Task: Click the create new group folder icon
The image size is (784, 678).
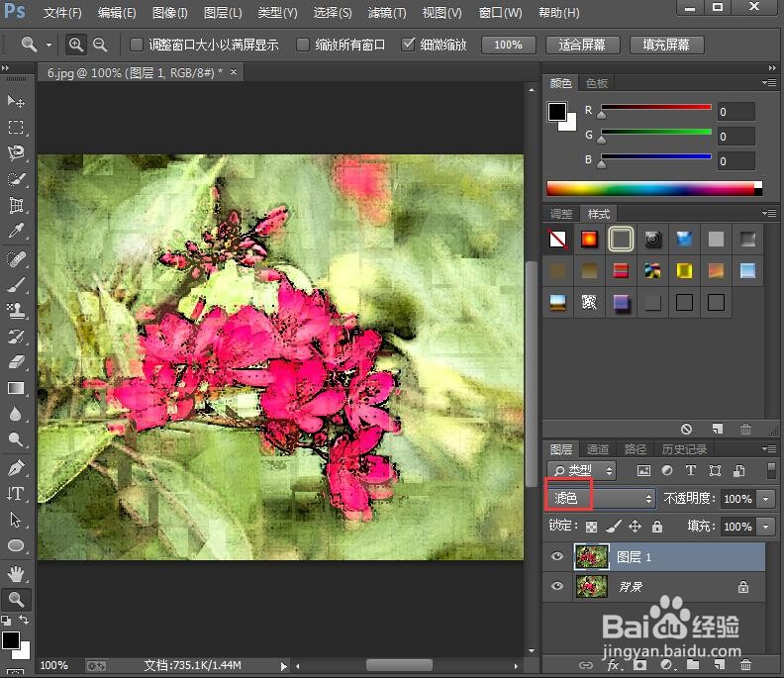Action: pos(693,665)
